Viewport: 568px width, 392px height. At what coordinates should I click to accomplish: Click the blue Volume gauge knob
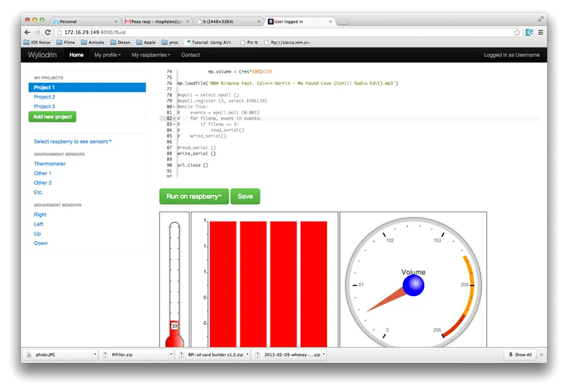point(413,286)
